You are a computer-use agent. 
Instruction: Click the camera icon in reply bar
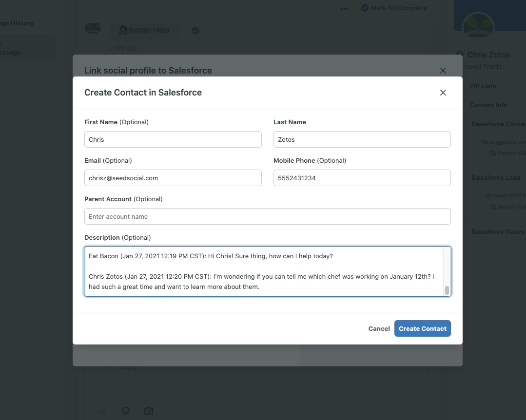point(149,411)
